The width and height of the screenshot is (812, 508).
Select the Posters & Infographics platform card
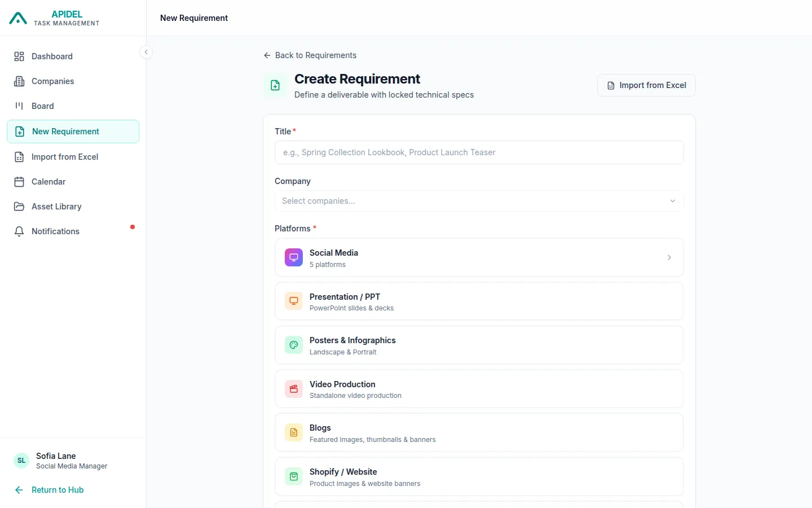[x=479, y=345]
